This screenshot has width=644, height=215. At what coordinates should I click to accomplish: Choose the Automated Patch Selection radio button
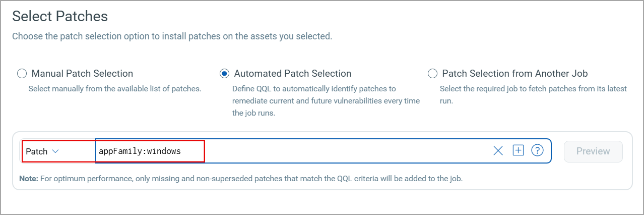[224, 74]
